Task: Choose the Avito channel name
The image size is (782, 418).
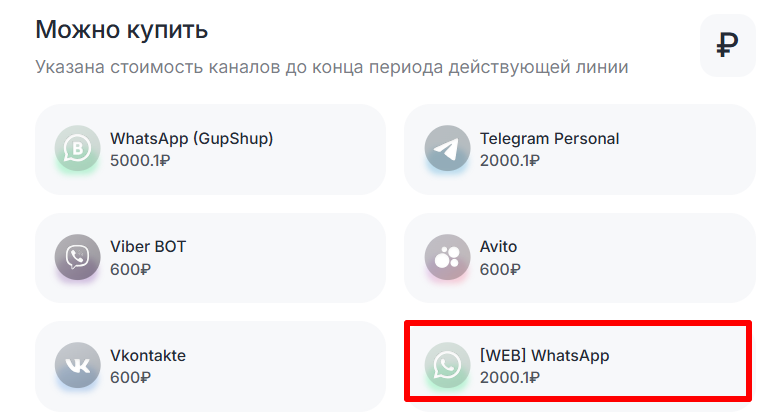Action: point(498,246)
